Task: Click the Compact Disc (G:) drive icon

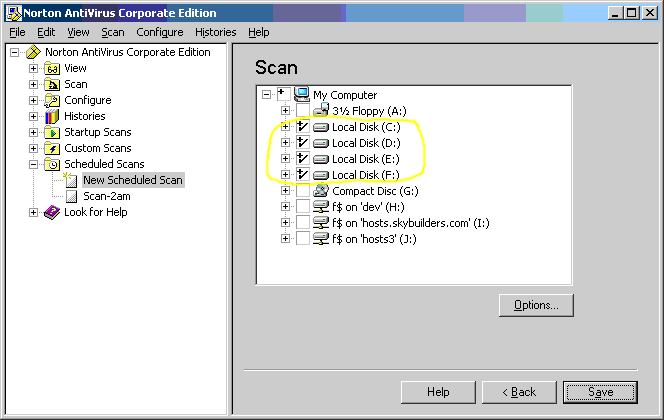Action: 321,190
